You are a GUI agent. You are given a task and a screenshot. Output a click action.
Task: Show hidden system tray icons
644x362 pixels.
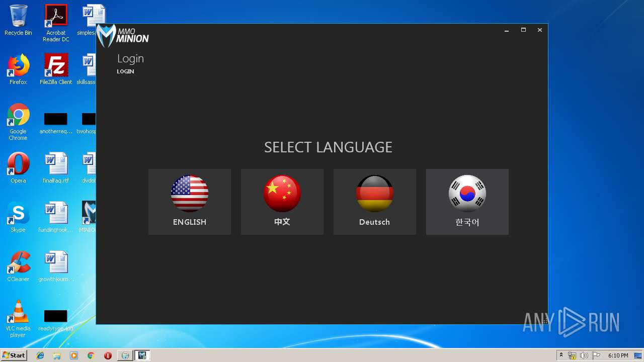click(561, 355)
